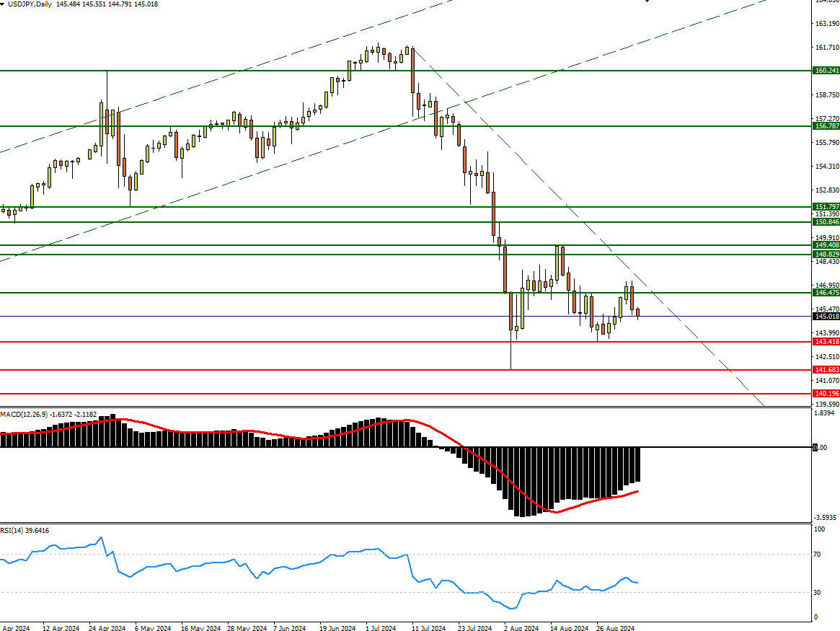Viewport: 840px width, 631px height.
Task: Click the 19 Jun 2024 date label
Action: 337,628
